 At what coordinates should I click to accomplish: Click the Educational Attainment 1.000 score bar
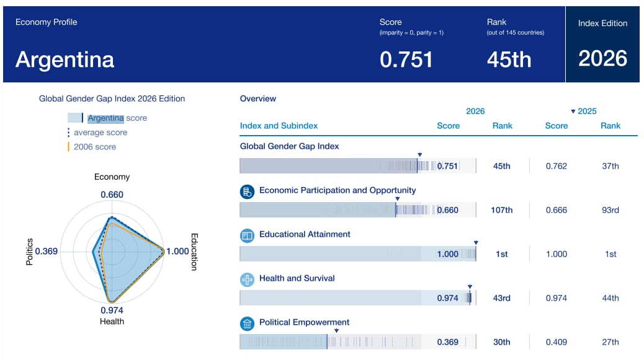[x=358, y=254]
